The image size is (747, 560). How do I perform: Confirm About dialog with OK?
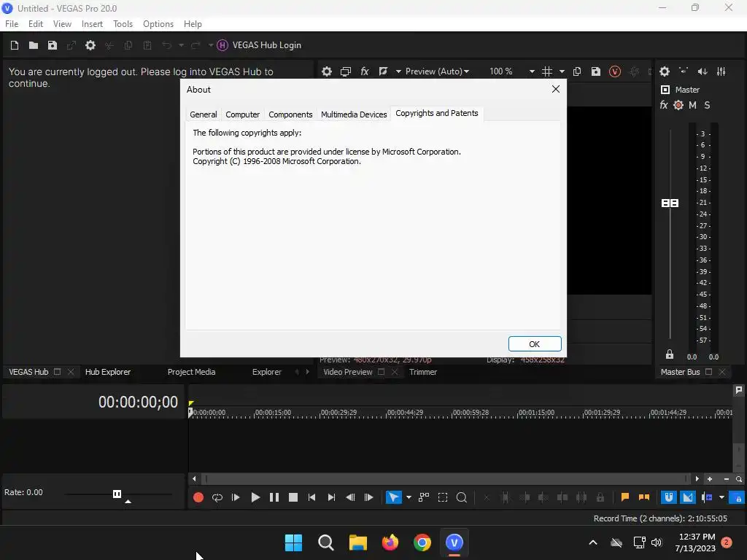535,344
